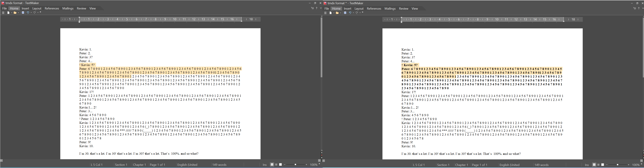
Task: Click the zoom slider in the right status bar
Action: (x=617, y=165)
